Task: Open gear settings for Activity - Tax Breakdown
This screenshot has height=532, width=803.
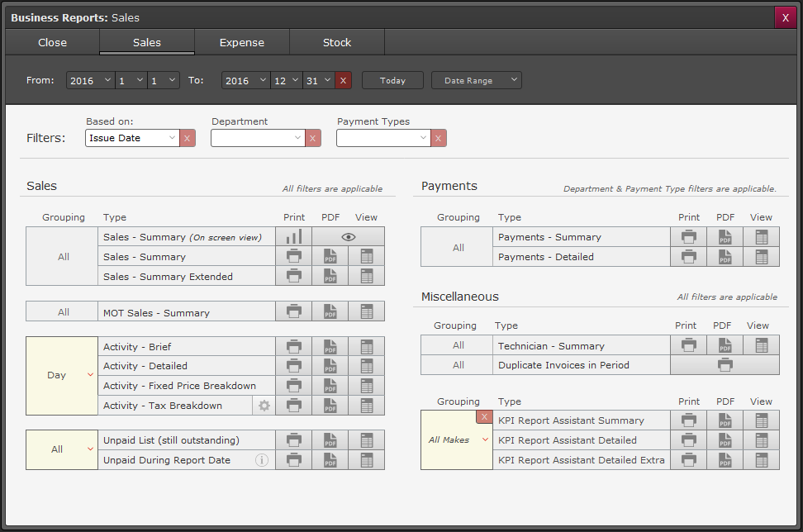Action: 264,406
